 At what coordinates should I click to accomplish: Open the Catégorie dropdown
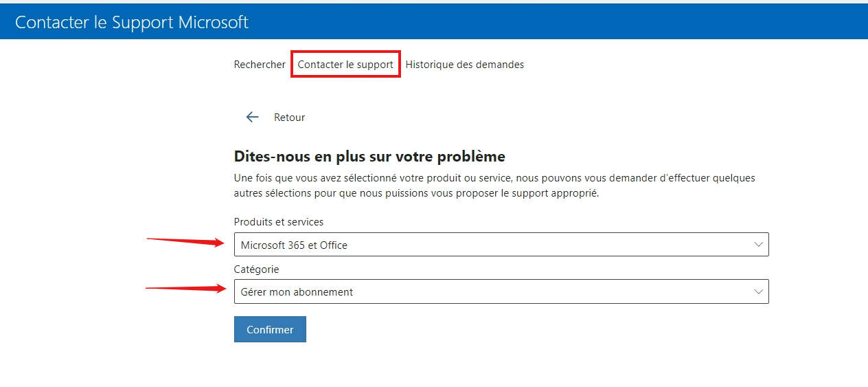click(501, 291)
